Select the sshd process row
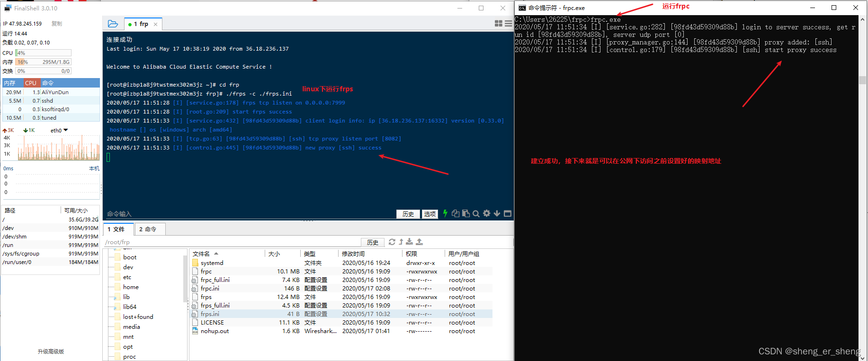This screenshot has height=361, width=868. 51,101
